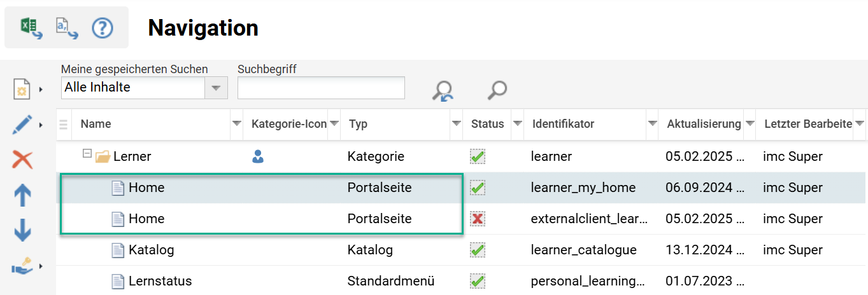Click the magnifier search icon

[x=497, y=90]
